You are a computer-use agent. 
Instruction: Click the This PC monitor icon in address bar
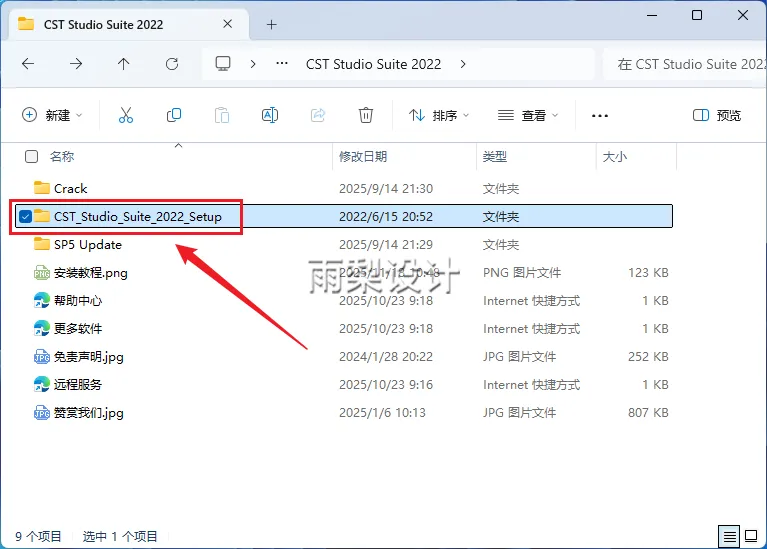point(223,64)
